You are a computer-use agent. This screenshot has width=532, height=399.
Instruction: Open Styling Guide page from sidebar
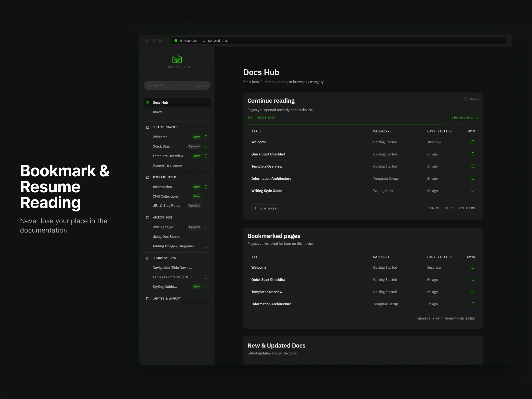point(165,287)
